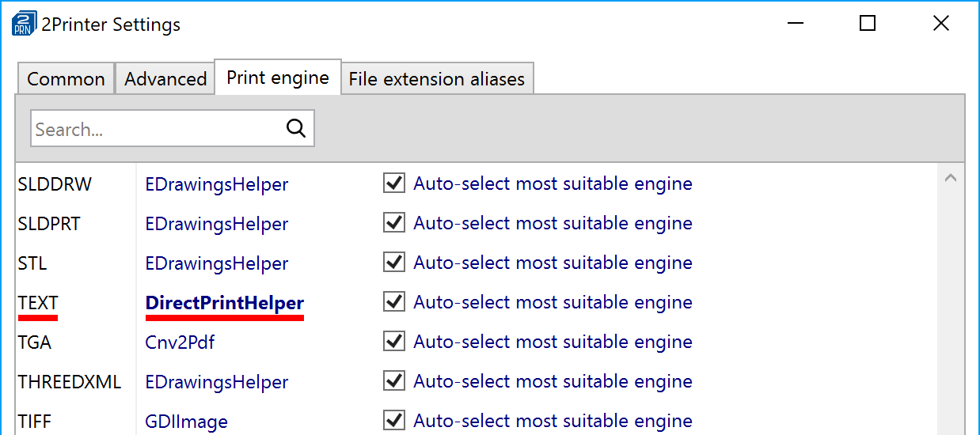Select the THREEDXML extension row
Viewport: 980px width, 435px height.
(70, 382)
